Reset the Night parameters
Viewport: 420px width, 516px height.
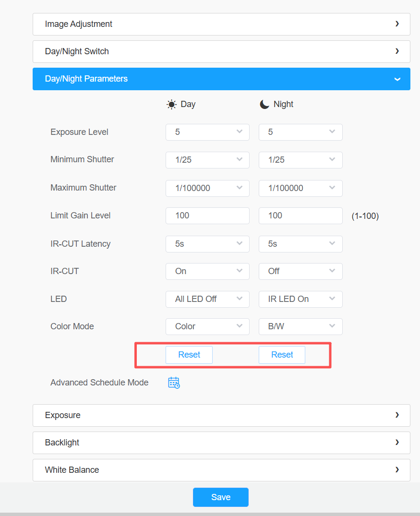282,355
